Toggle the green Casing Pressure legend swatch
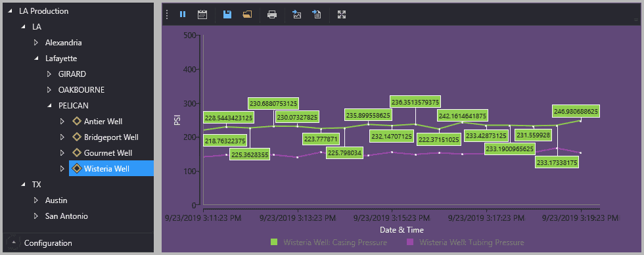The height and width of the screenshot is (255, 644). click(274, 243)
